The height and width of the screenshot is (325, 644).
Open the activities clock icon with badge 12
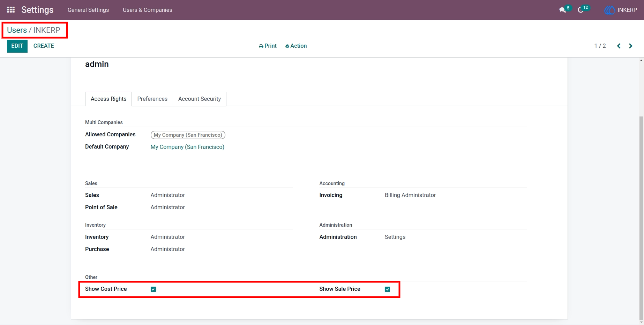[x=581, y=10]
